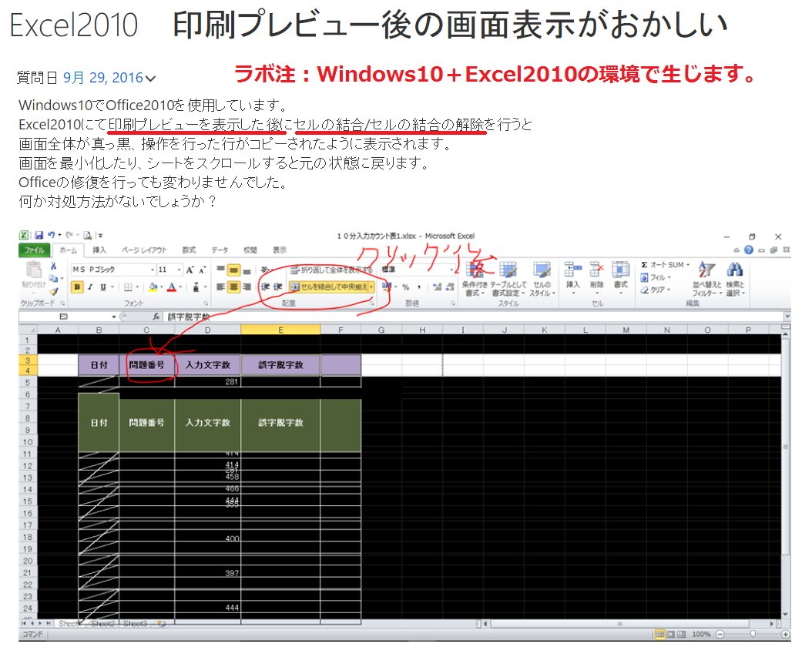Click the fx insert function icon
The width and height of the screenshot is (812, 667).
coord(156,316)
